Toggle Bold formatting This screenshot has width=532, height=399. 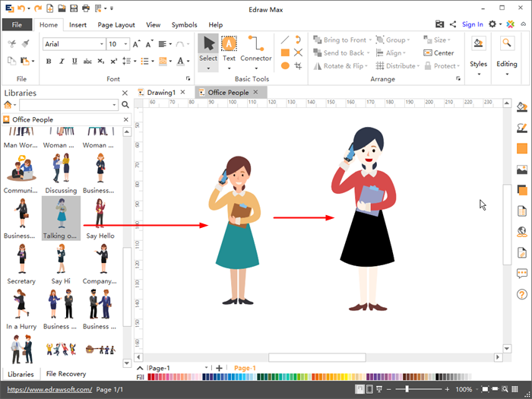pos(49,61)
